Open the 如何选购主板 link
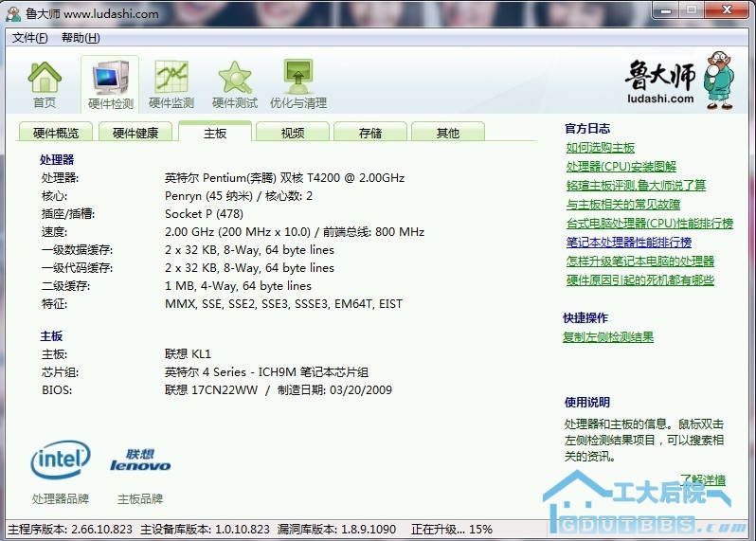The height and width of the screenshot is (541, 756). [x=601, y=148]
